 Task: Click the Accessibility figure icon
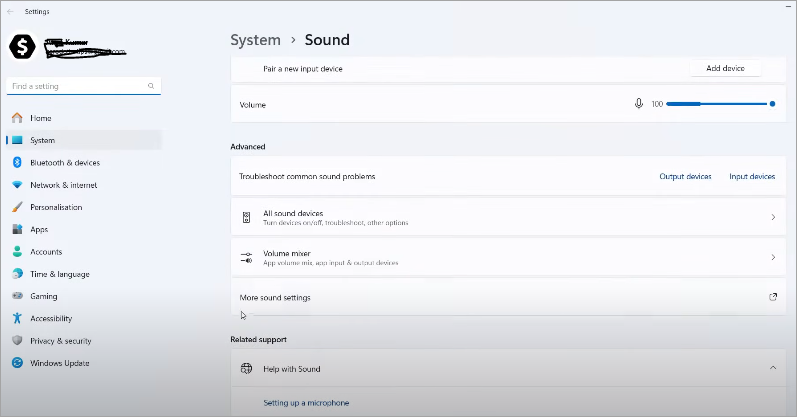click(x=17, y=318)
